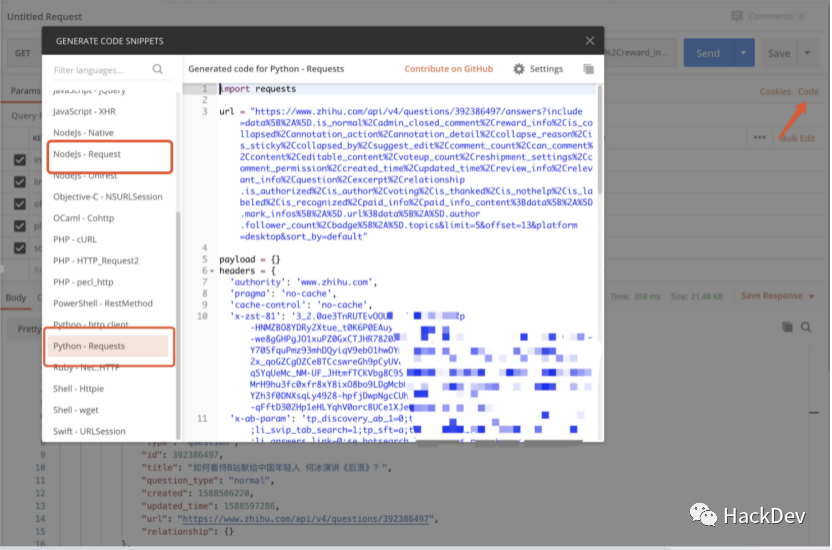Copy response using background copy icon
Screen dimensions: 832x550
coord(787,327)
